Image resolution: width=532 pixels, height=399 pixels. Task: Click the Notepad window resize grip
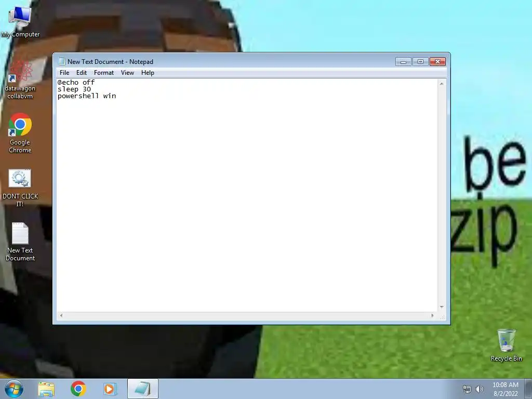442,316
